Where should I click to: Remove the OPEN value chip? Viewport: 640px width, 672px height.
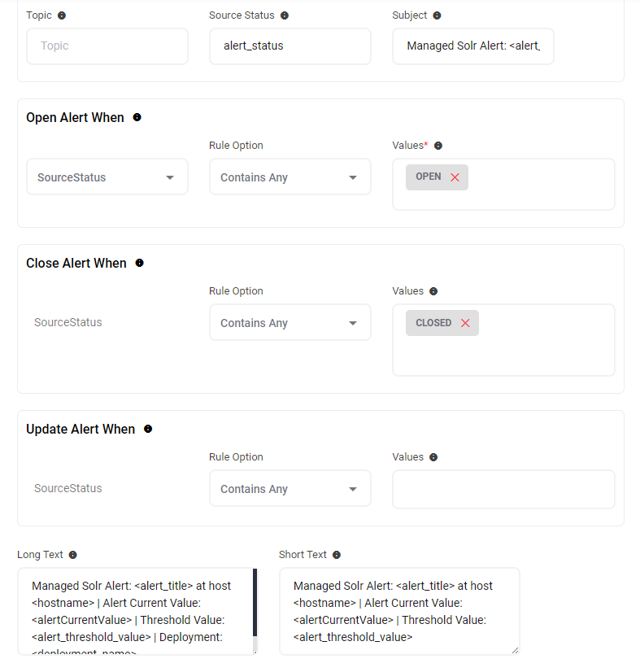[x=455, y=177]
